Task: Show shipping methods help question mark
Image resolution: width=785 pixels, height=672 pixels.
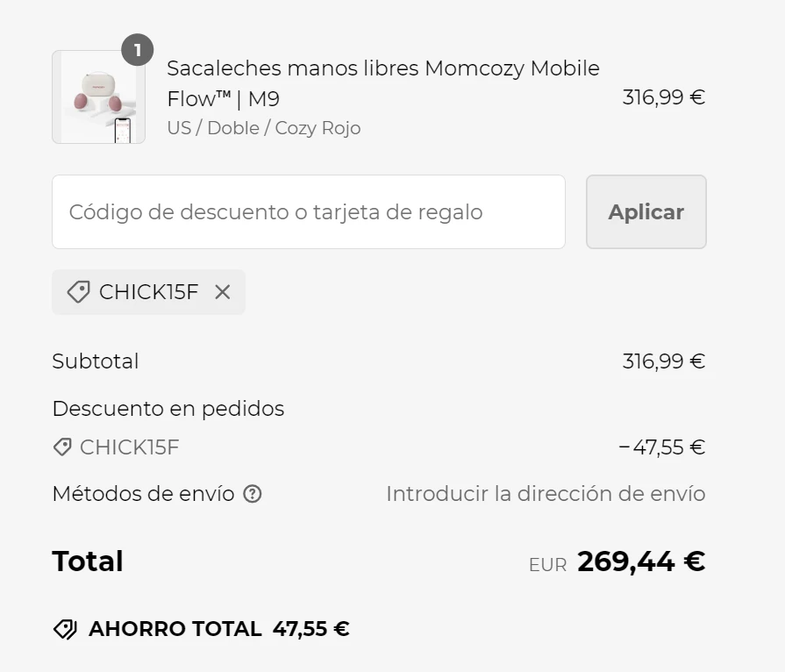Action: pos(253,494)
